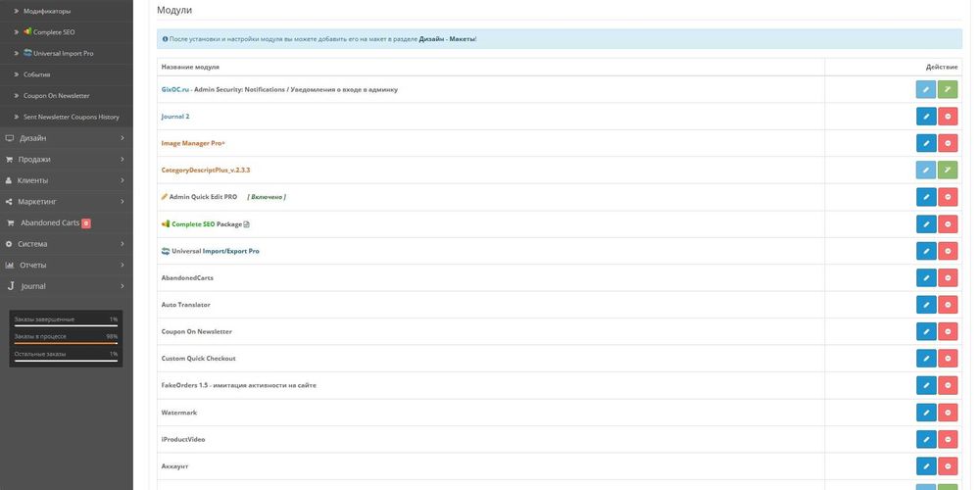Uninstall Complete SEO Package module
Viewport: 980px width, 490px height.
pyautogui.click(x=948, y=223)
